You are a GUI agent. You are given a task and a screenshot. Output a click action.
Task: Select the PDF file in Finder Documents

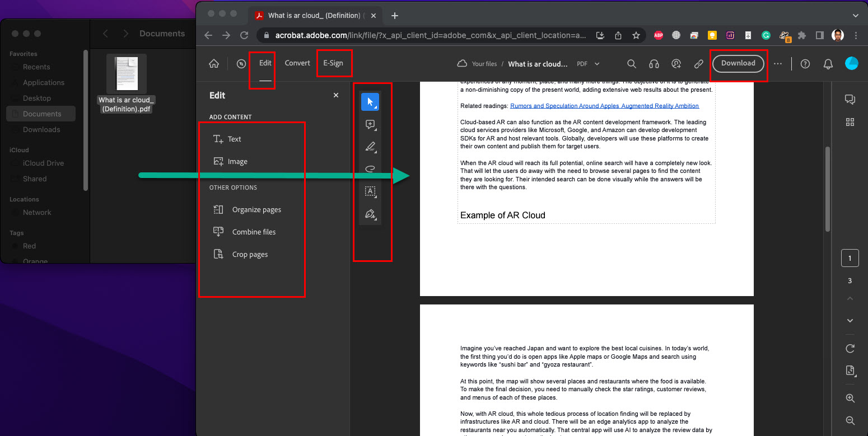tap(127, 83)
